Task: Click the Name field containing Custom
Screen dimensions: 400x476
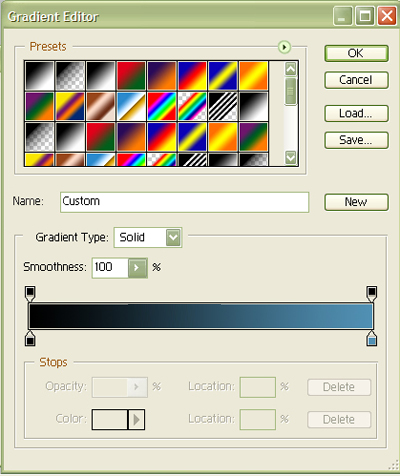Action: click(184, 202)
